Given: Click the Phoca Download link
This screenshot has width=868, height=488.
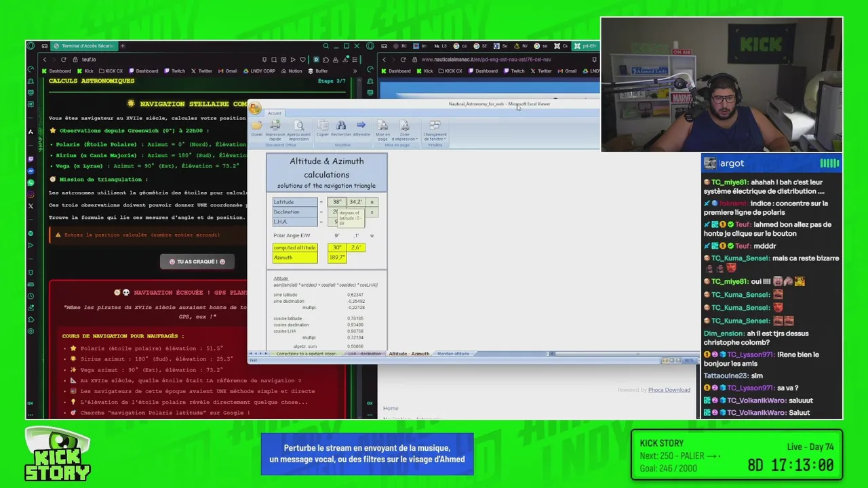Looking at the screenshot, I should tap(669, 390).
